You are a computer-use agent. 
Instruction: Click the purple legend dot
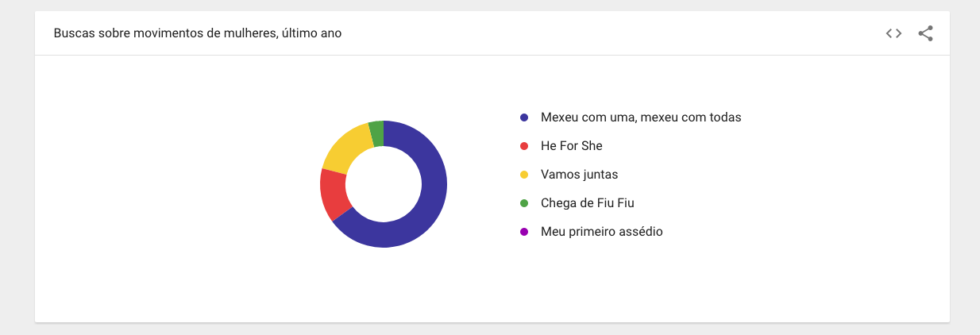tap(524, 232)
